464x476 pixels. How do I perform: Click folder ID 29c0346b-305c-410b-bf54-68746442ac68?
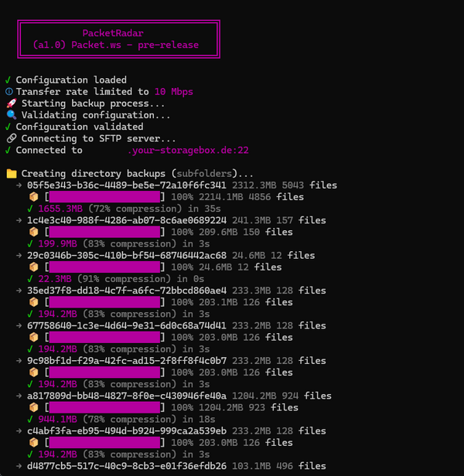click(x=127, y=255)
